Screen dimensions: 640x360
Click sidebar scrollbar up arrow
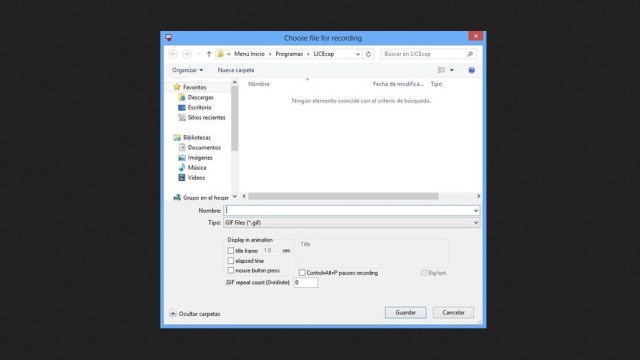click(234, 82)
